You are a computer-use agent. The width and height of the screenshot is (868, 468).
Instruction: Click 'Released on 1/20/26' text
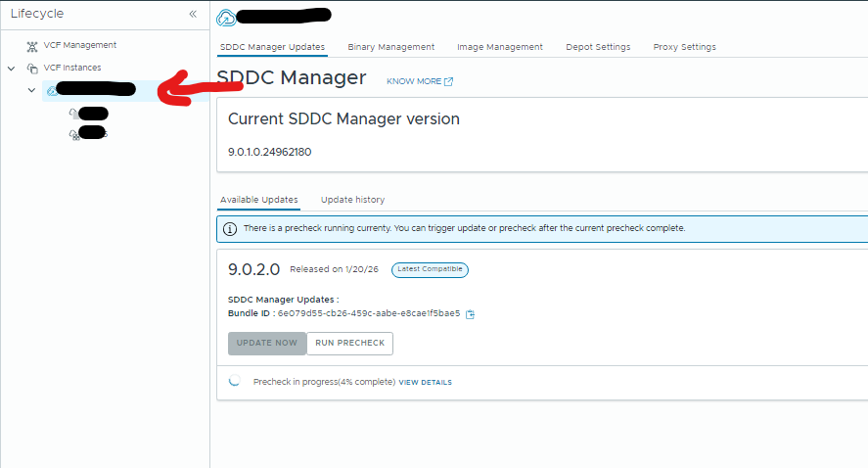334,269
